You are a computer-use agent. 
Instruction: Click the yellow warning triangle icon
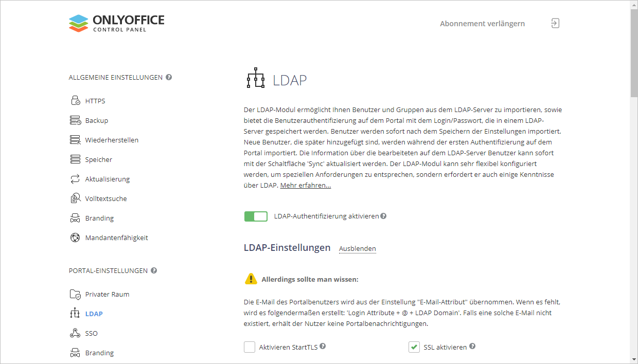251,279
